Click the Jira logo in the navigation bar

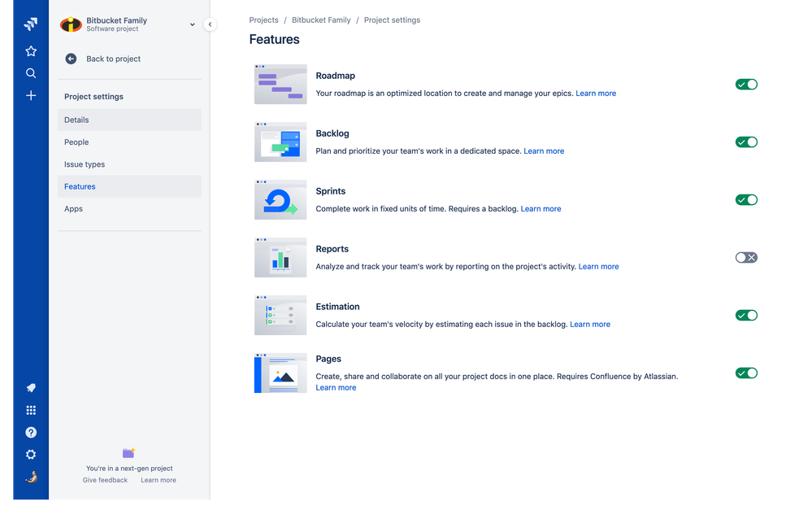[x=30, y=23]
